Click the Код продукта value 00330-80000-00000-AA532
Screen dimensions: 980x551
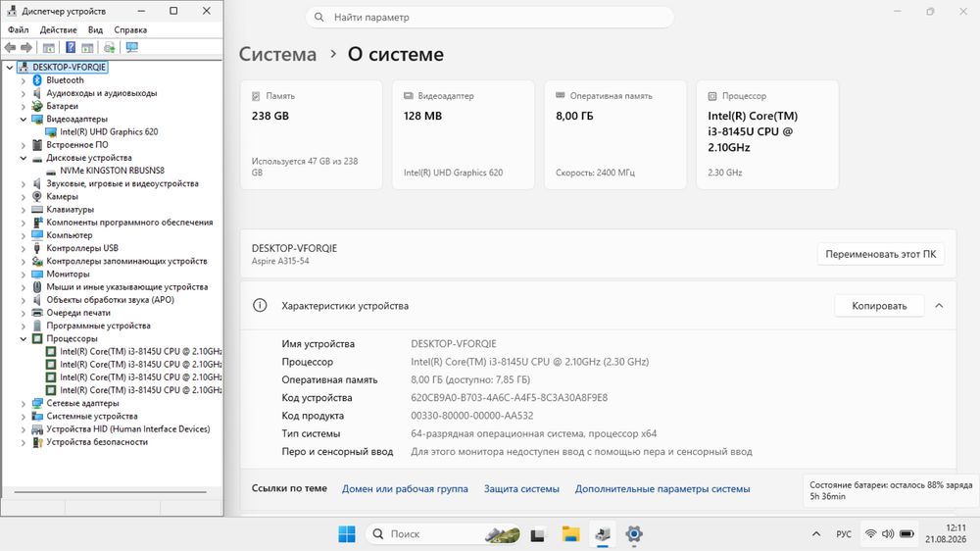click(472, 416)
